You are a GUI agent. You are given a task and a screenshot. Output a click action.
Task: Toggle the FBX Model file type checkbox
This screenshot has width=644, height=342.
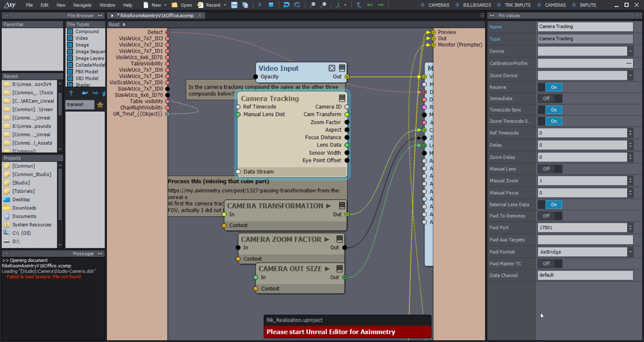tap(70, 72)
